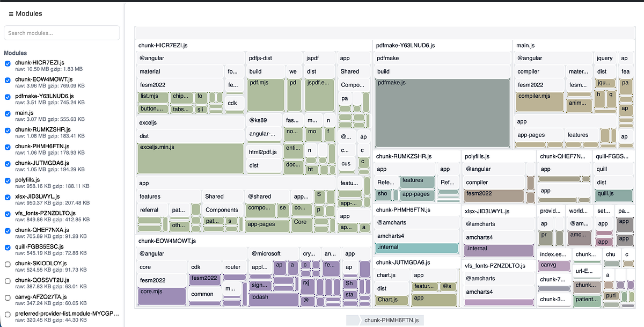The image size is (644, 327).
Task: Select the canvg treemap block
Action: tap(554, 265)
